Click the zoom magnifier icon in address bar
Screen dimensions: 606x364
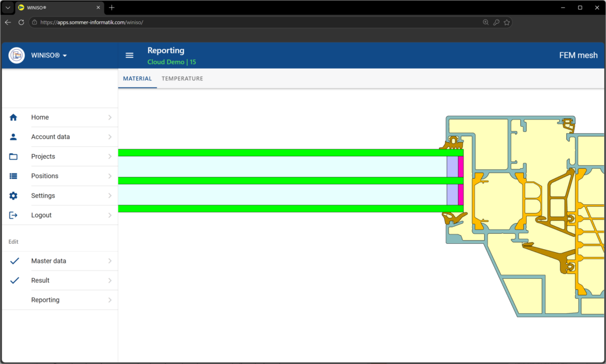tap(486, 22)
